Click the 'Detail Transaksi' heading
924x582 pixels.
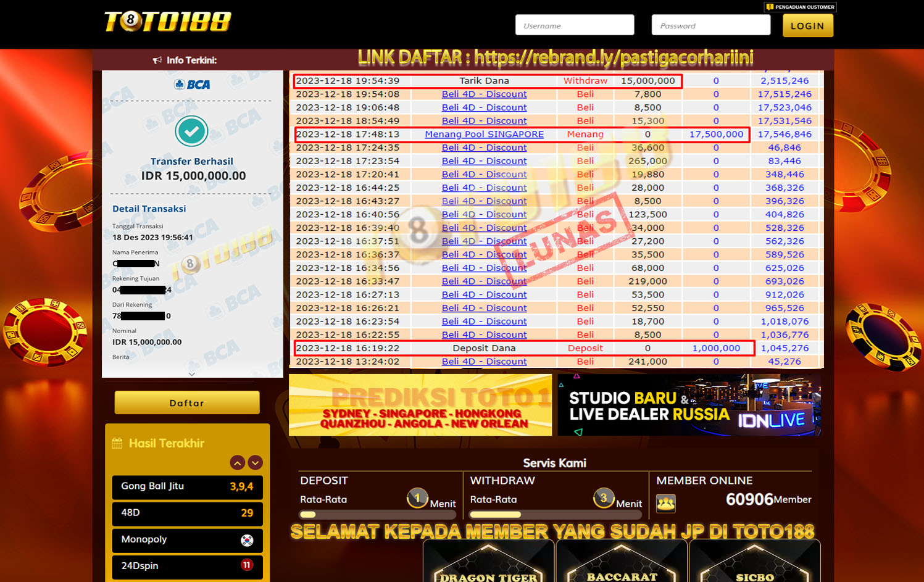pos(149,209)
